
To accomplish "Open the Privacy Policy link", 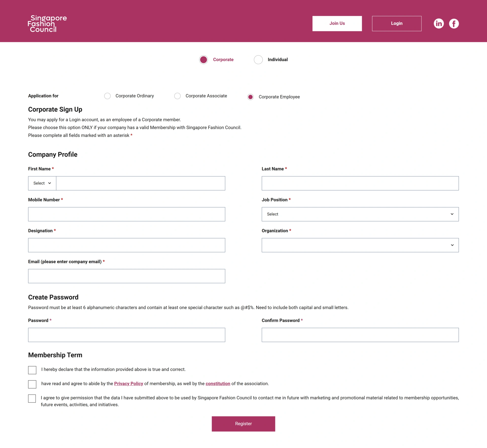I will [129, 384].
